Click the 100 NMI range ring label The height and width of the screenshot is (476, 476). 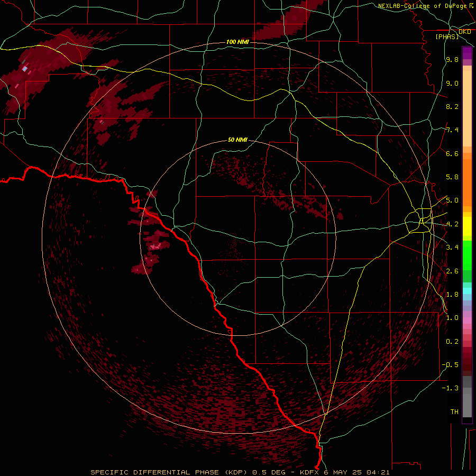(237, 42)
